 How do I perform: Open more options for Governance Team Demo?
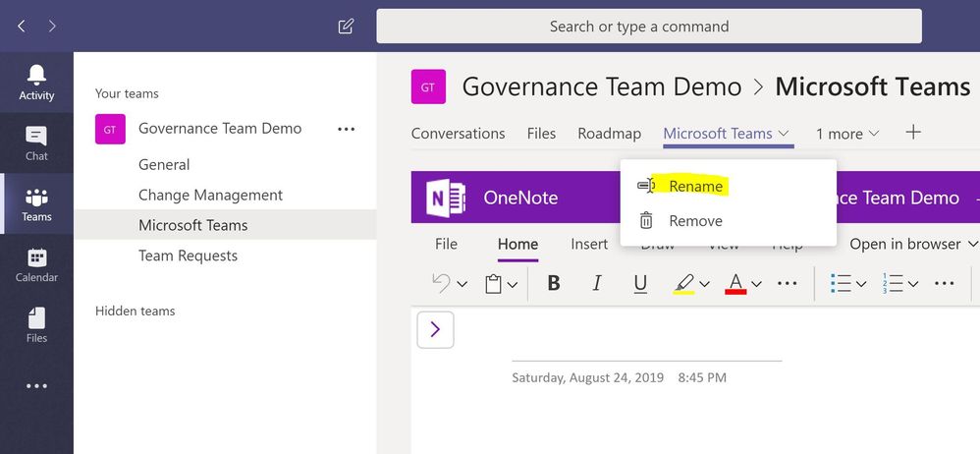[x=346, y=129]
